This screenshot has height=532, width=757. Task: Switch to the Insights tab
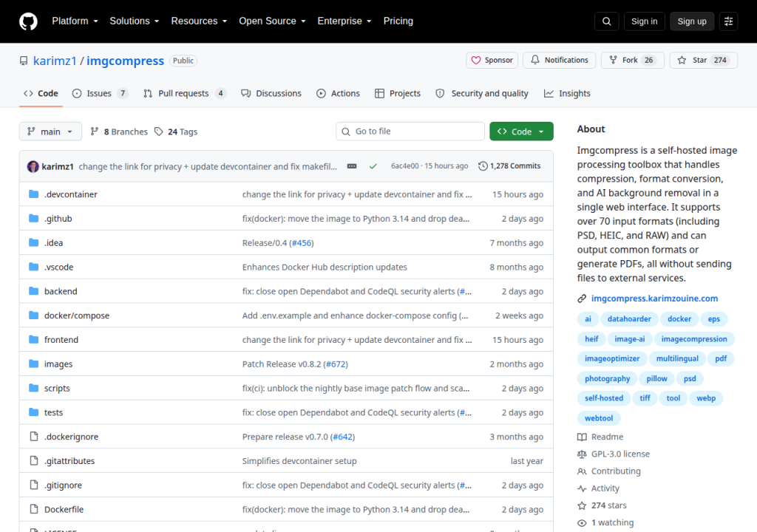567,94
